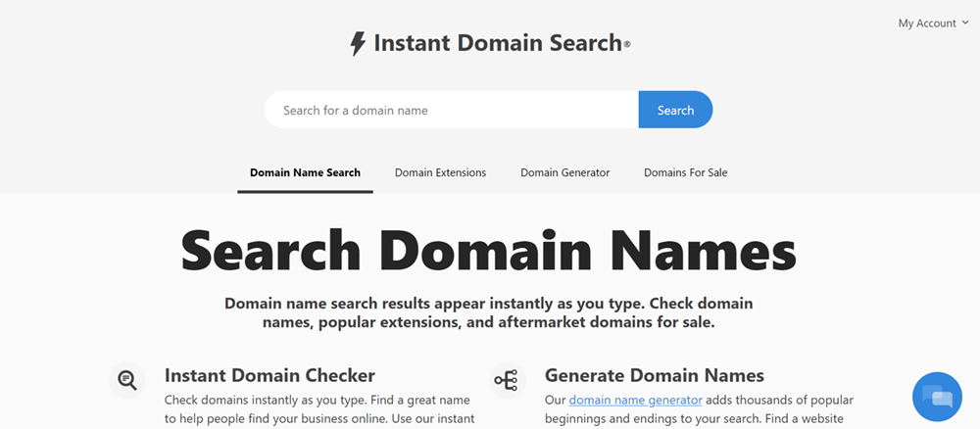The width and height of the screenshot is (980, 429).
Task: Click the lightning bolt logo icon
Action: tap(358, 44)
